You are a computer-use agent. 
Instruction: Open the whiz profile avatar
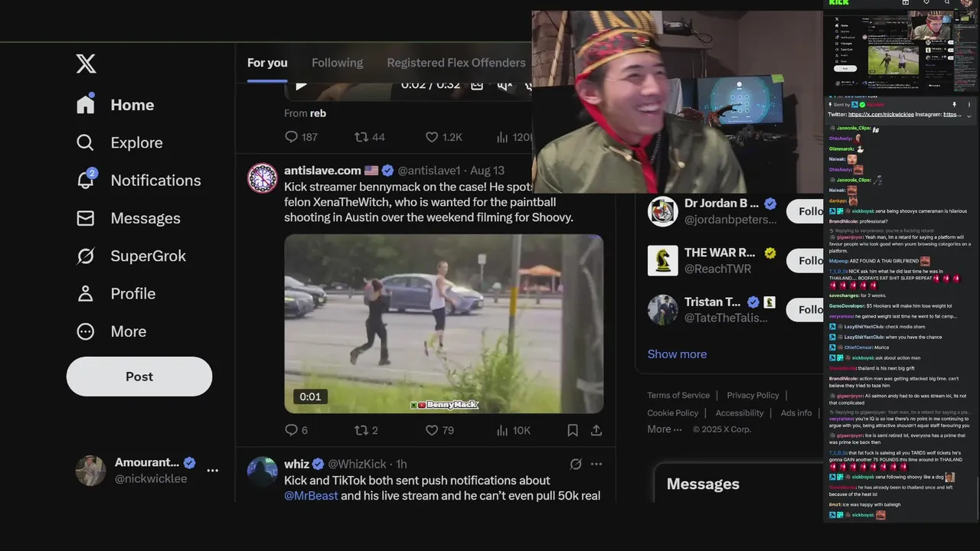pos(263,472)
